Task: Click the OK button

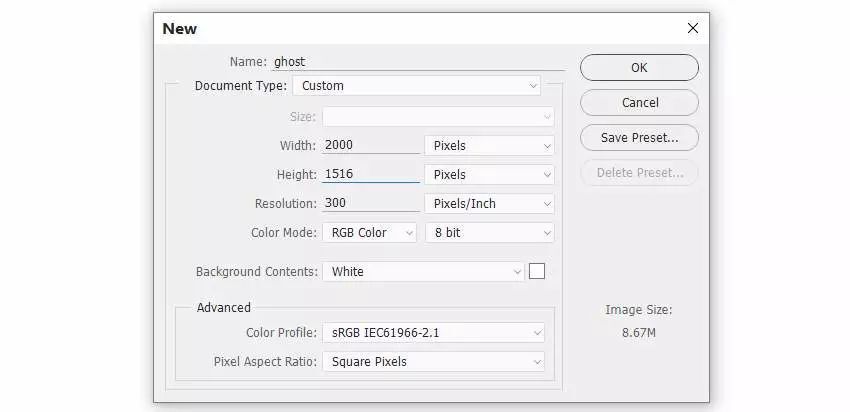Action: click(639, 68)
